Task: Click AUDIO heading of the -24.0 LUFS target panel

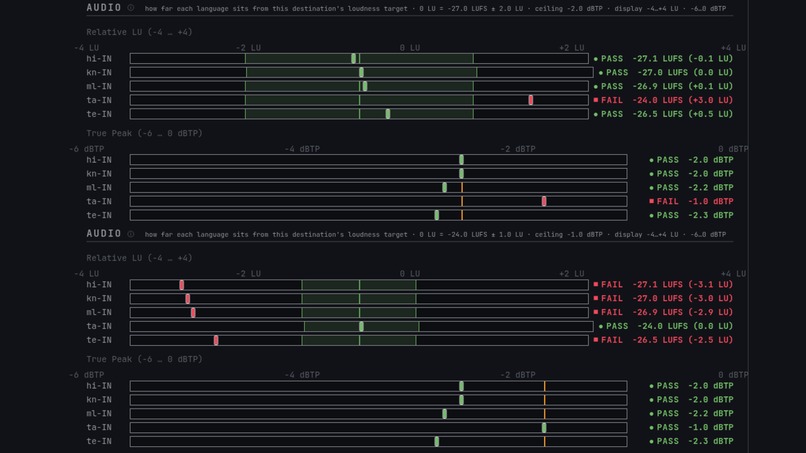Action: (x=104, y=233)
